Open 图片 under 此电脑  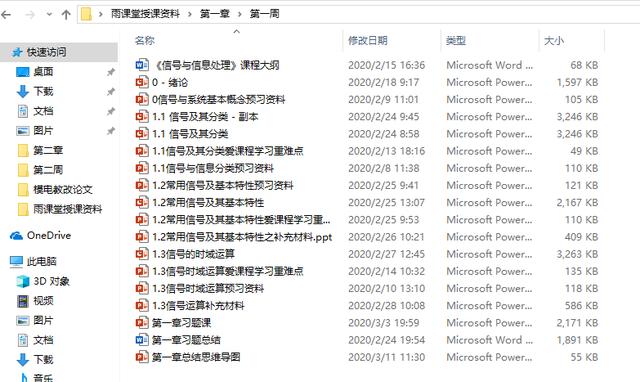[43, 320]
